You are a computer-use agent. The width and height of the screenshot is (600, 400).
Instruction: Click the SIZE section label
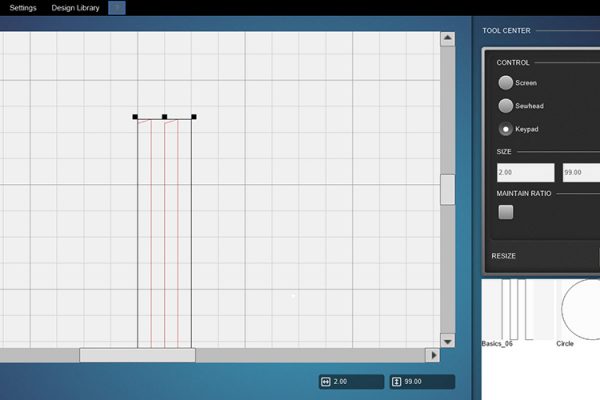coord(504,152)
